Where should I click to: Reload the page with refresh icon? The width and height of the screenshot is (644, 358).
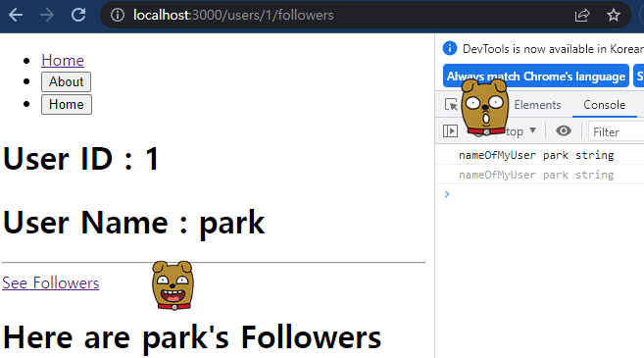tap(78, 16)
